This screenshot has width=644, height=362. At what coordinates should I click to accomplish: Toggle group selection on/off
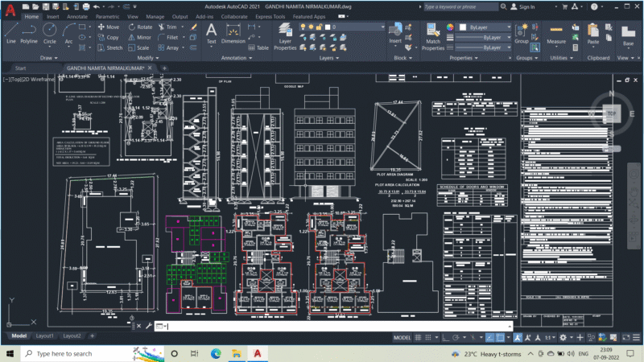(535, 48)
